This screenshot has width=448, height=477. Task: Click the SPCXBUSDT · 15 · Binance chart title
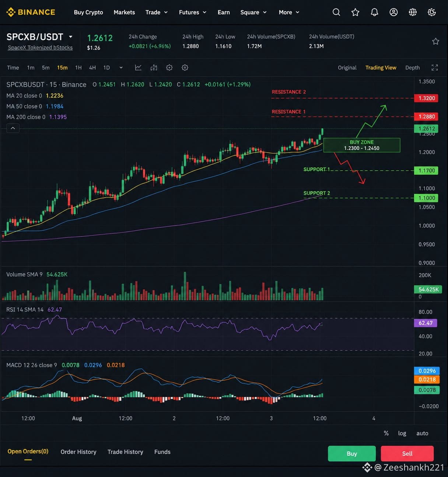coord(46,84)
